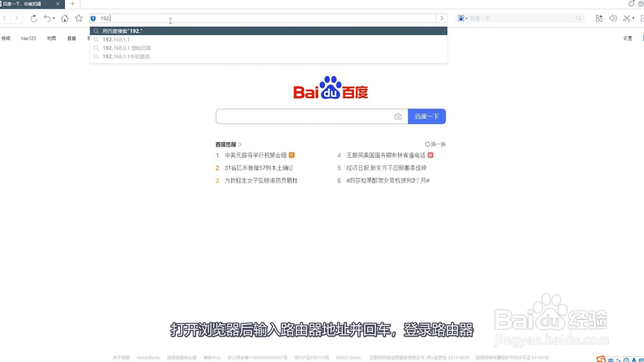Viewport: 644px width, 362px height.
Task: Toggle the speaker mute icon
Action: pos(613,18)
